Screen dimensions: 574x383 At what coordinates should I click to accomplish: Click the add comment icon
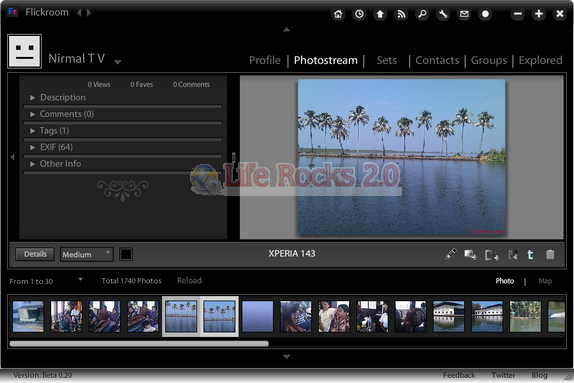coord(470,254)
